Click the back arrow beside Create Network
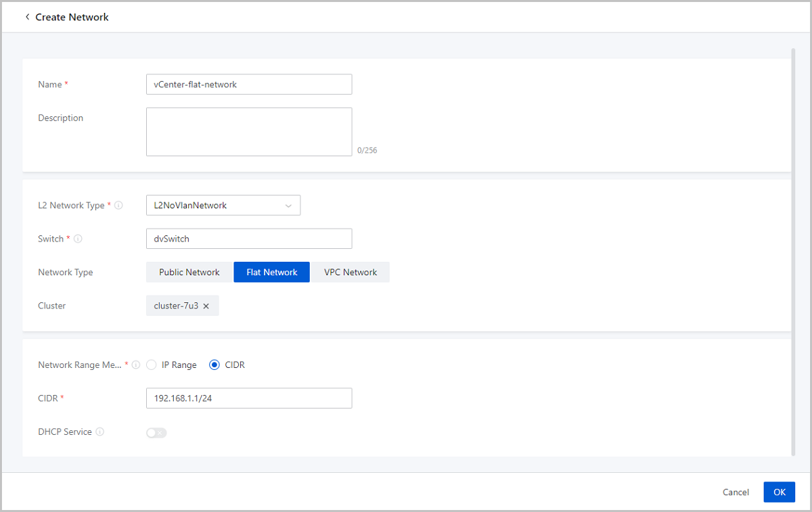Screen dimensions: 812x512 27,17
